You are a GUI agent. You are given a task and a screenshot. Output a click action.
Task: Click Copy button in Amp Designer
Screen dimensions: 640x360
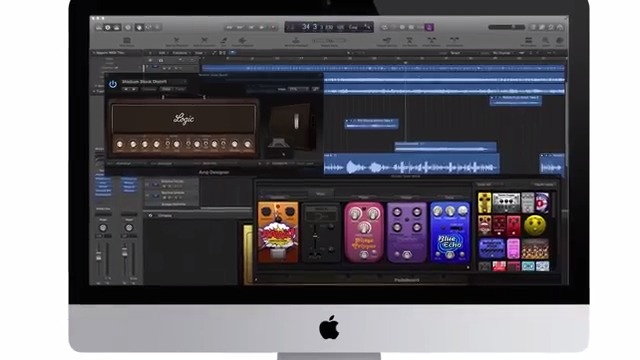tap(167, 89)
